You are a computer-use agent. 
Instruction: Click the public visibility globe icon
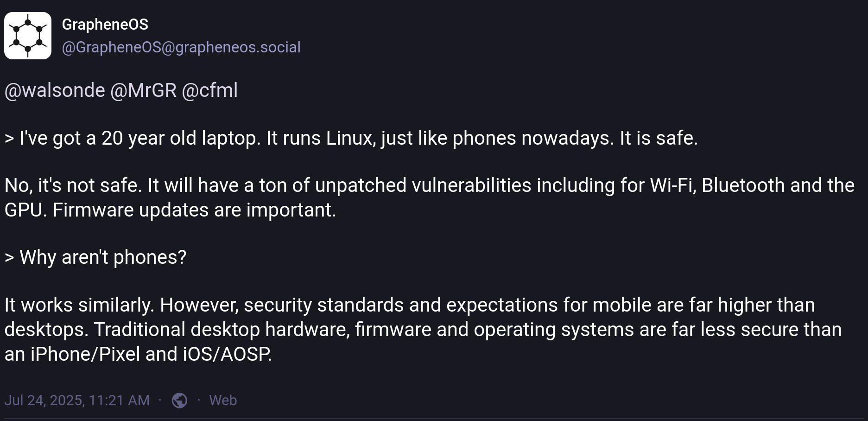[x=179, y=400]
